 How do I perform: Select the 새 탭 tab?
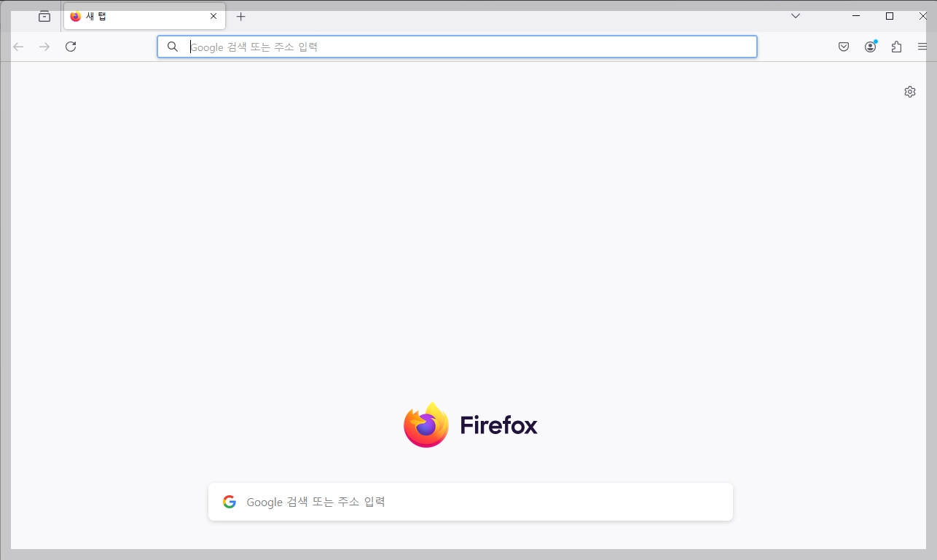tap(144, 16)
